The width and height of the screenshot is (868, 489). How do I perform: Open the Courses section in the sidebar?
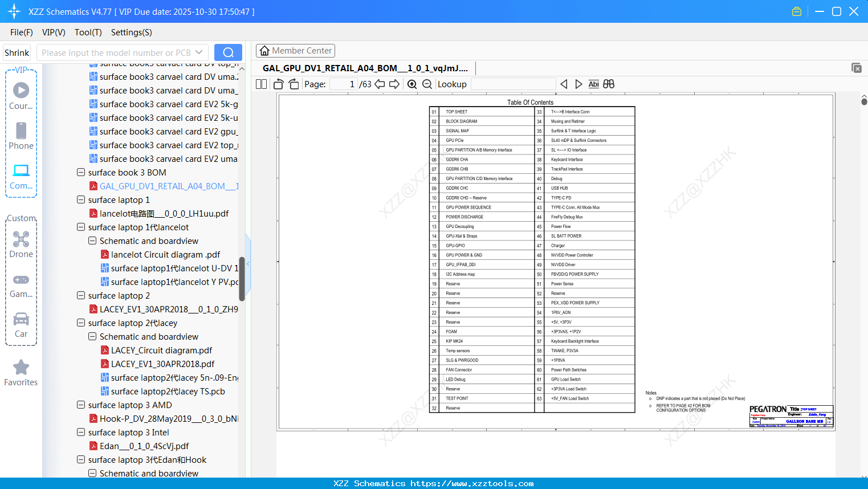[21, 96]
